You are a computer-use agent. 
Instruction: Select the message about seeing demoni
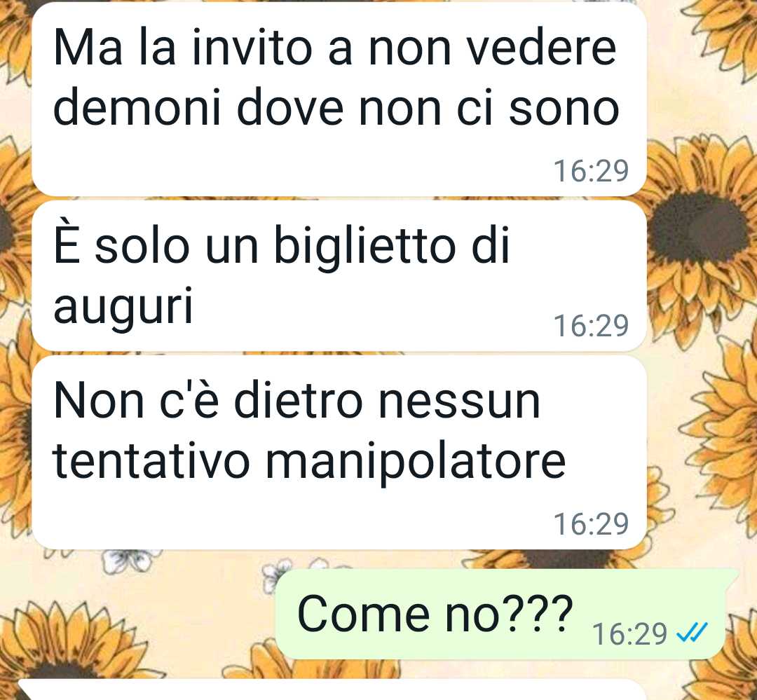[339, 99]
